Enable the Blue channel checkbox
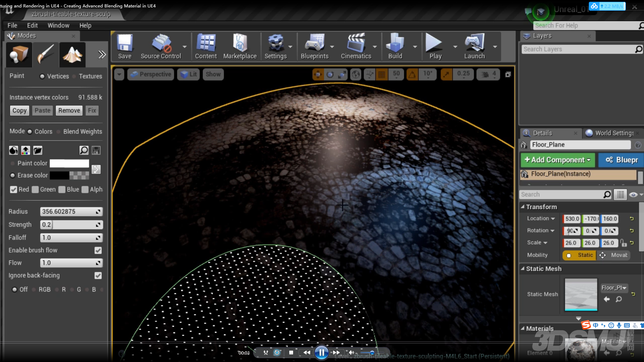Image resolution: width=644 pixels, height=362 pixels. pos(62,190)
